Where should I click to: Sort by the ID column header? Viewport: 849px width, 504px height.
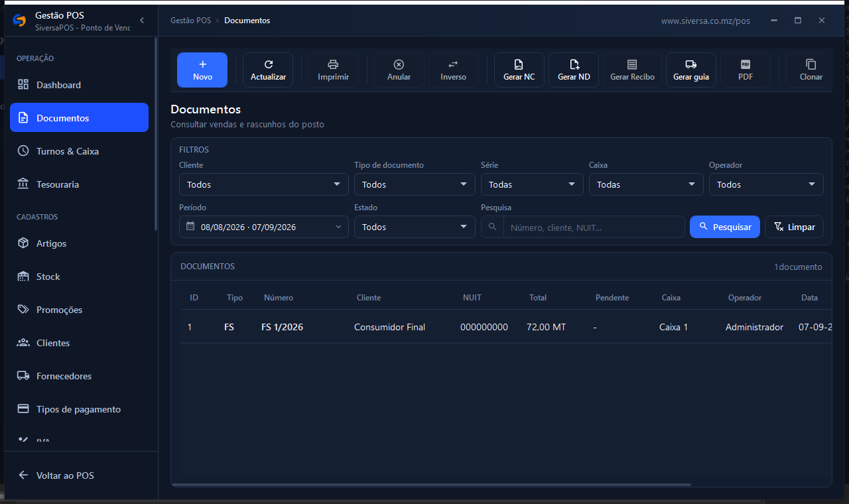point(194,298)
